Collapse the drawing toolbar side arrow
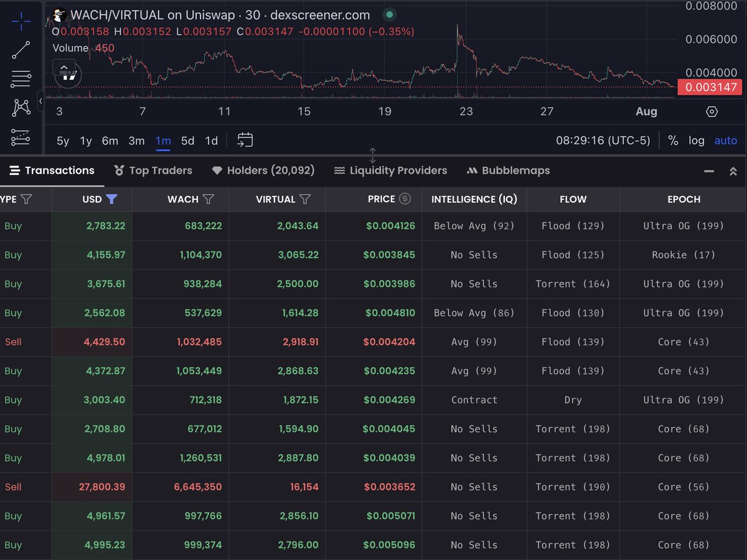 tap(40, 100)
